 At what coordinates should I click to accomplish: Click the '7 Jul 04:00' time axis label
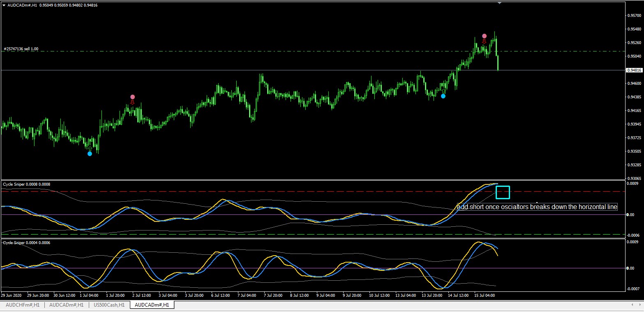coord(247,296)
